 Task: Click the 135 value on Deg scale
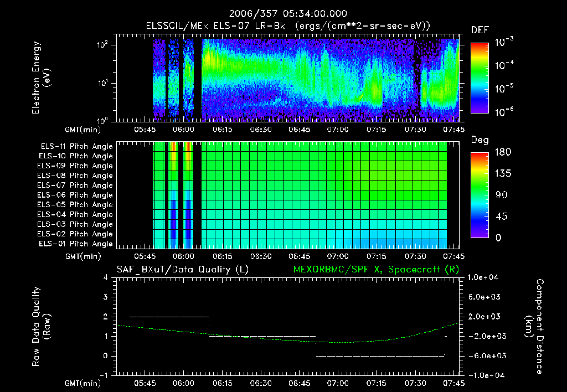(503, 174)
